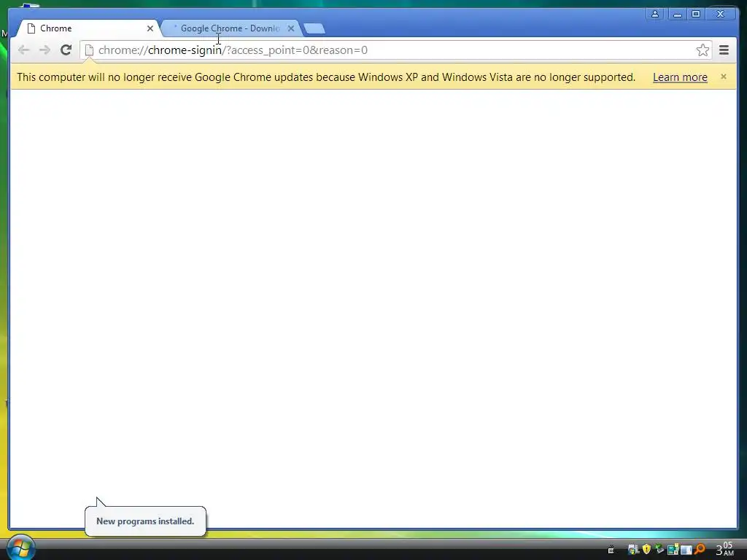This screenshot has width=747, height=560.
Task: Close the Chrome sign-in tab
Action: coord(150,28)
